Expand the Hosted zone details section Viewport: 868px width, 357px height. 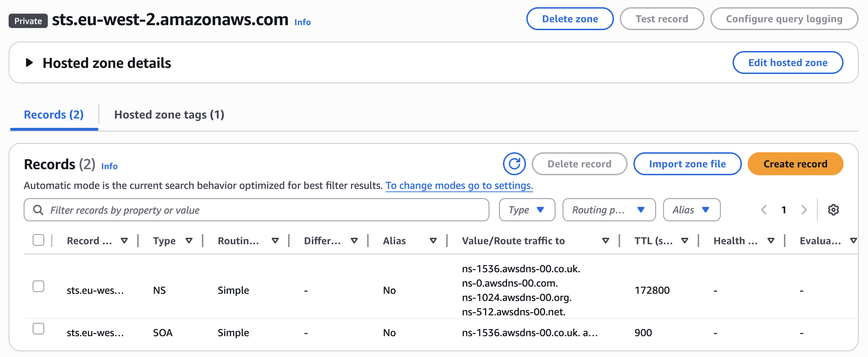tap(29, 62)
